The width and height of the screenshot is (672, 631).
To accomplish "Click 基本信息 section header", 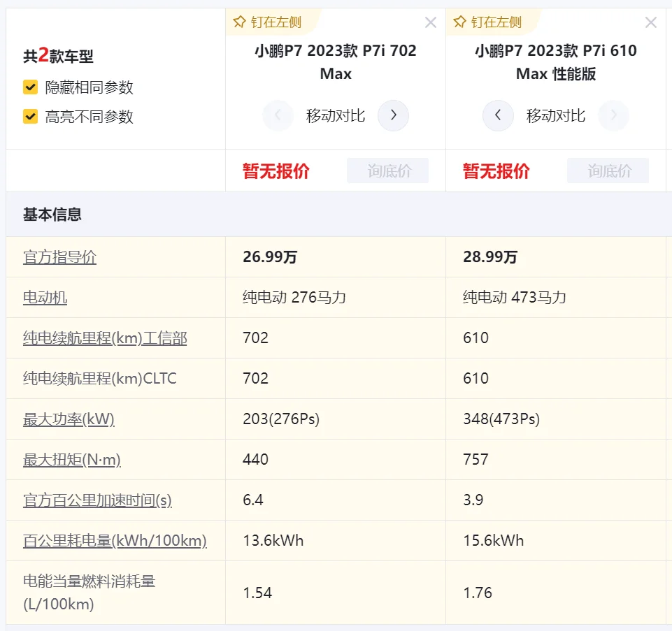I will click(52, 215).
